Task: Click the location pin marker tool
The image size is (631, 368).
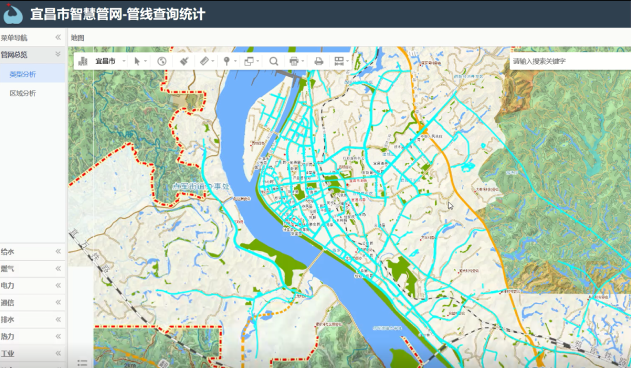Action: [x=227, y=61]
